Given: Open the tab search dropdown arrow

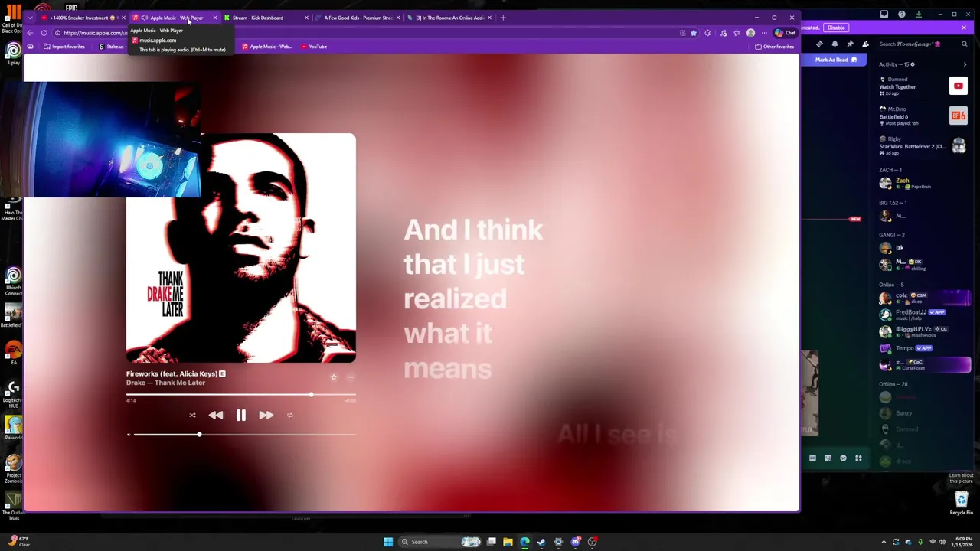Looking at the screenshot, I should click(30, 18).
